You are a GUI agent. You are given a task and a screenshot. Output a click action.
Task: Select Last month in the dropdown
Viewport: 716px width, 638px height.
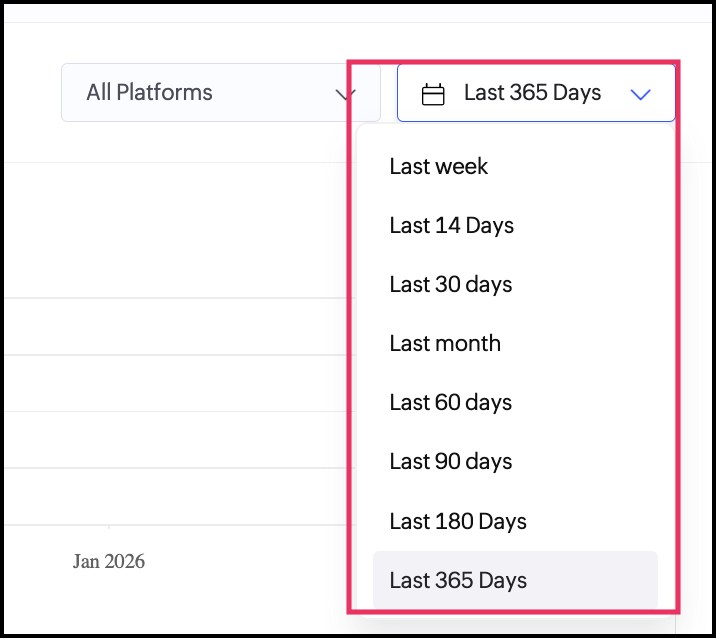tap(445, 343)
